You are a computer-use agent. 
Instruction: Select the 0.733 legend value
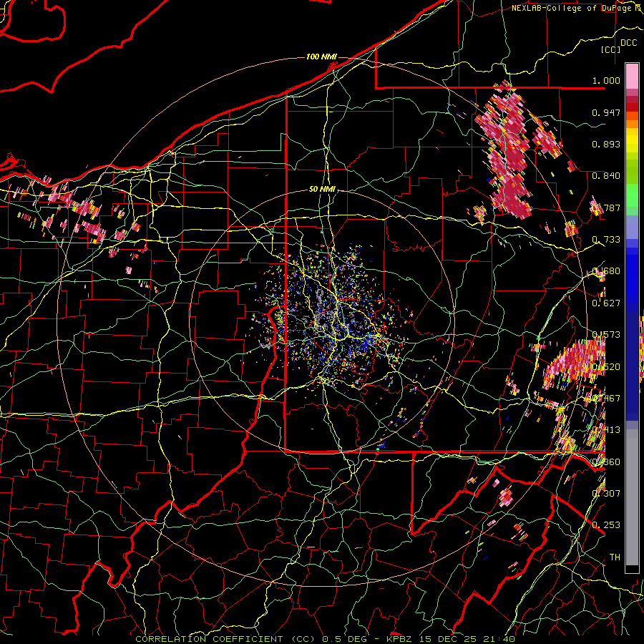tap(606, 240)
